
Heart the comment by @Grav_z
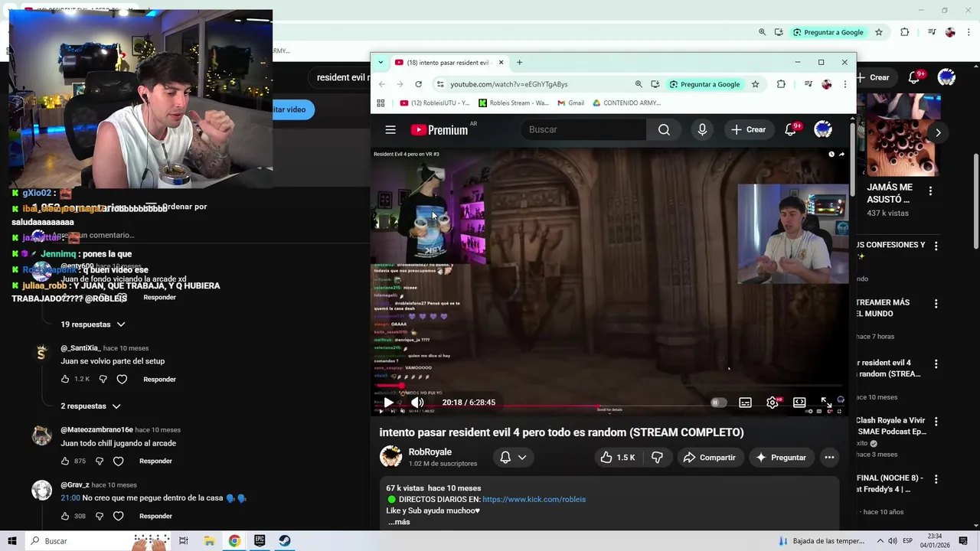[x=118, y=517]
